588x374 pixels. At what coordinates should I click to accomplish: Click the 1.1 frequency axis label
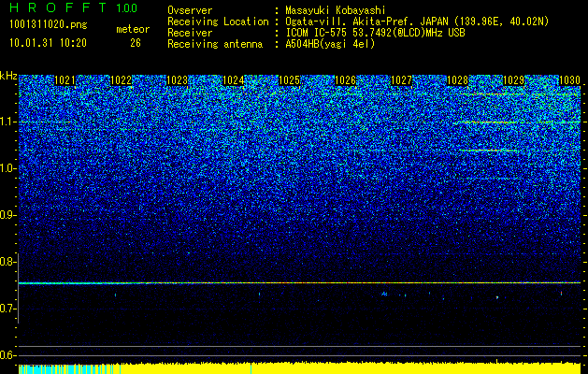[x=8, y=122]
